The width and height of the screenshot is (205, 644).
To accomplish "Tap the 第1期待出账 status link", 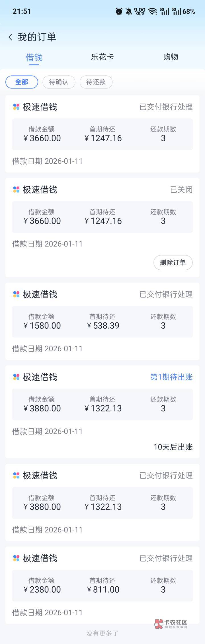I will click(x=171, y=377).
